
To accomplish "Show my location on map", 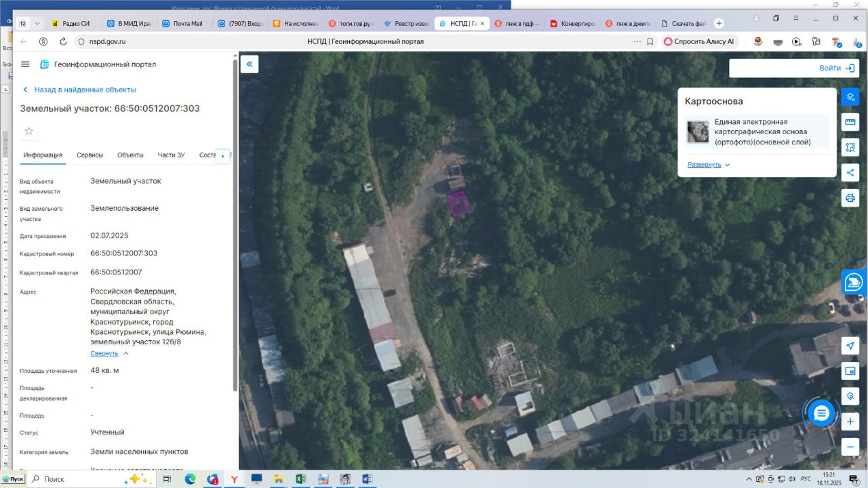I will tap(850, 346).
